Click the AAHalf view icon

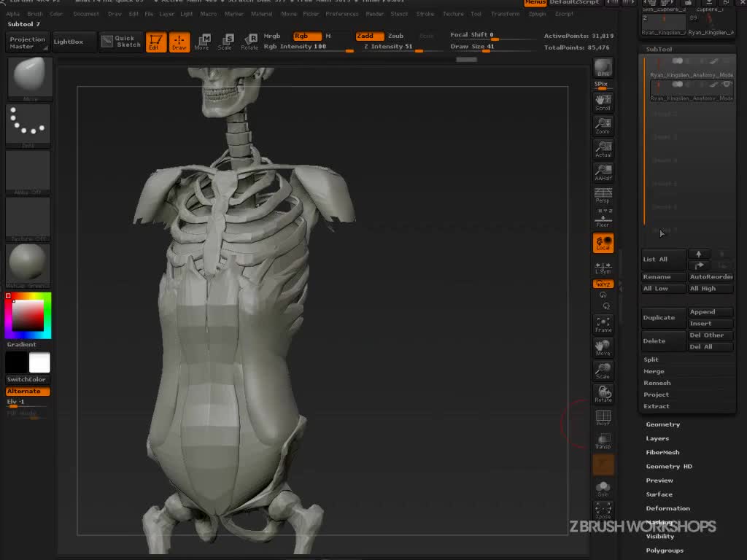[x=603, y=173]
